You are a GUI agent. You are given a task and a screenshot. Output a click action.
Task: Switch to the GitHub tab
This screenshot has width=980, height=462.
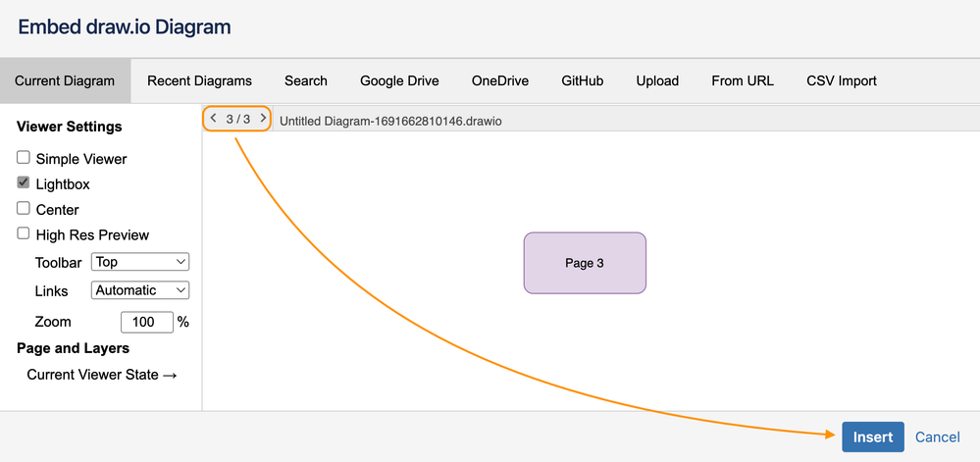pyautogui.click(x=583, y=80)
